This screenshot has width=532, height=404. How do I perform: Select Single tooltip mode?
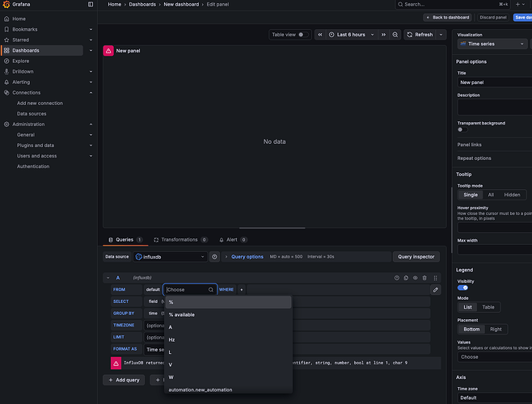471,195
